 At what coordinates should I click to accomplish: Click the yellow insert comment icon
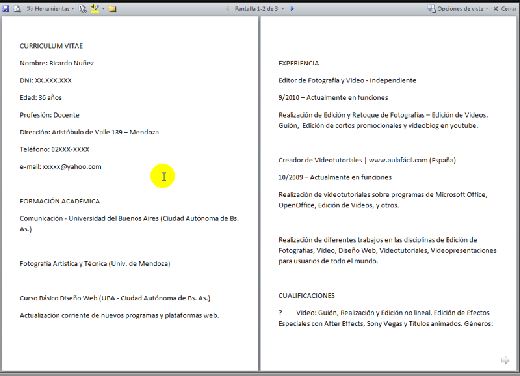click(112, 9)
